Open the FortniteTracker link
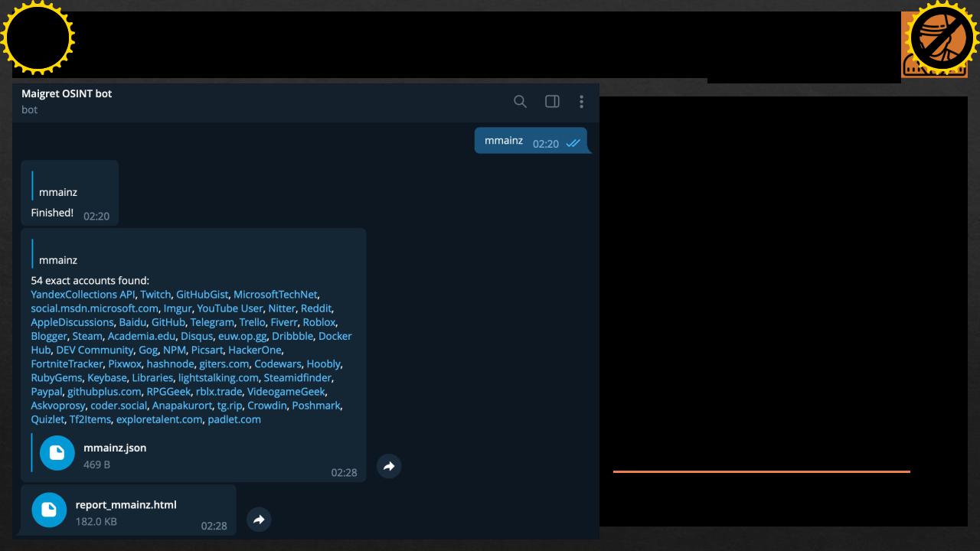 click(67, 364)
